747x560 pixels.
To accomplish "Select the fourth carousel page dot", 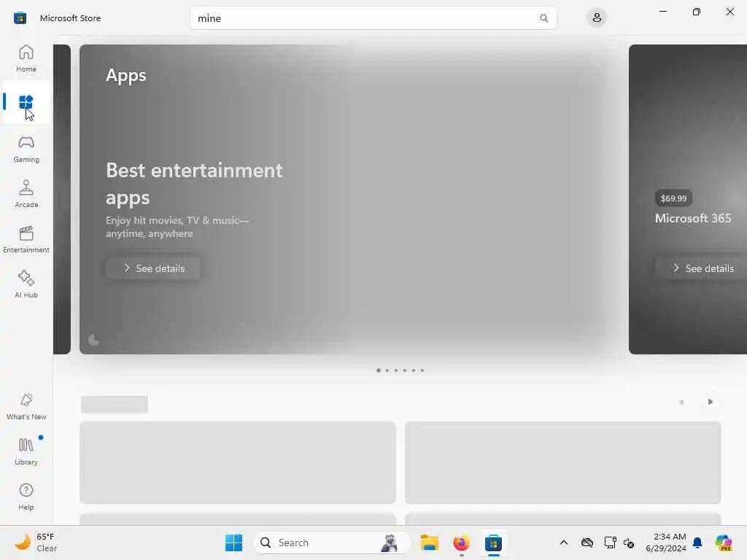I will 404,370.
